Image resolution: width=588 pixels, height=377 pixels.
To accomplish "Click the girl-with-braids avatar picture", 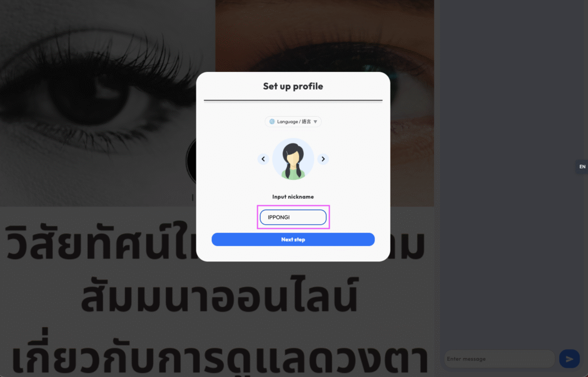I will (x=293, y=159).
